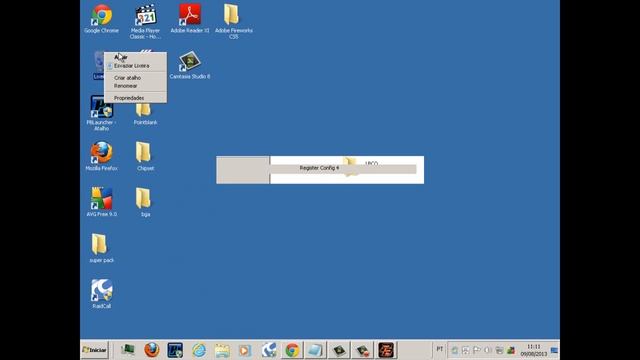Open Adobe Reader XI desktop shortcut

[189, 18]
